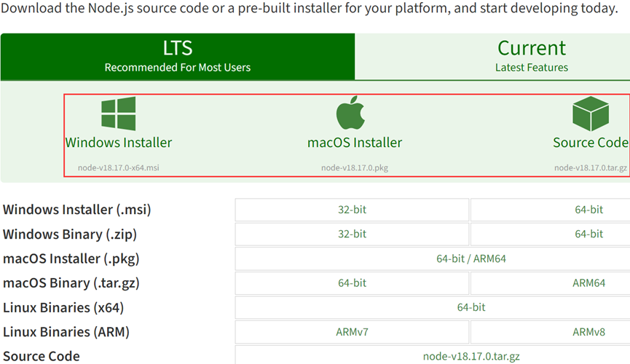Click the Source Code cube icon
The image size is (630, 364).
click(590, 114)
